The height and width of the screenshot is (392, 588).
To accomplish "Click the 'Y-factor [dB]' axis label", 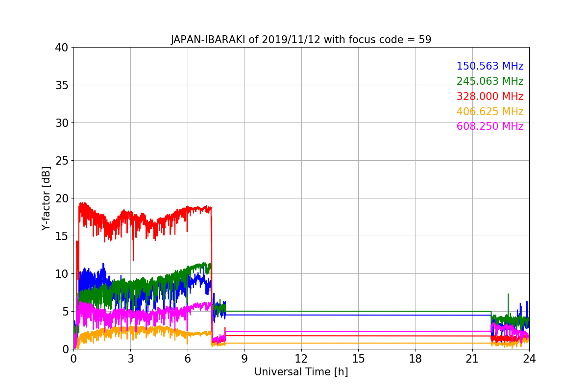I will tap(46, 198).
